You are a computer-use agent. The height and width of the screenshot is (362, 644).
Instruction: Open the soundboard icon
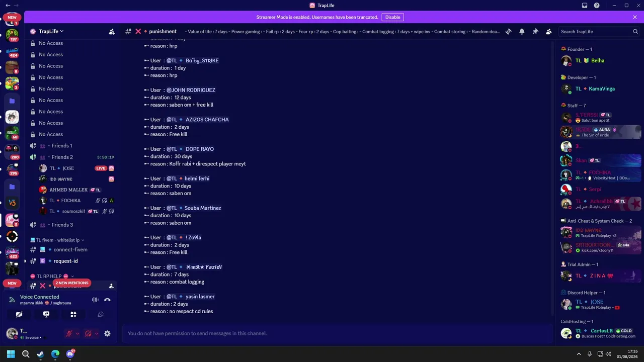pos(101,314)
